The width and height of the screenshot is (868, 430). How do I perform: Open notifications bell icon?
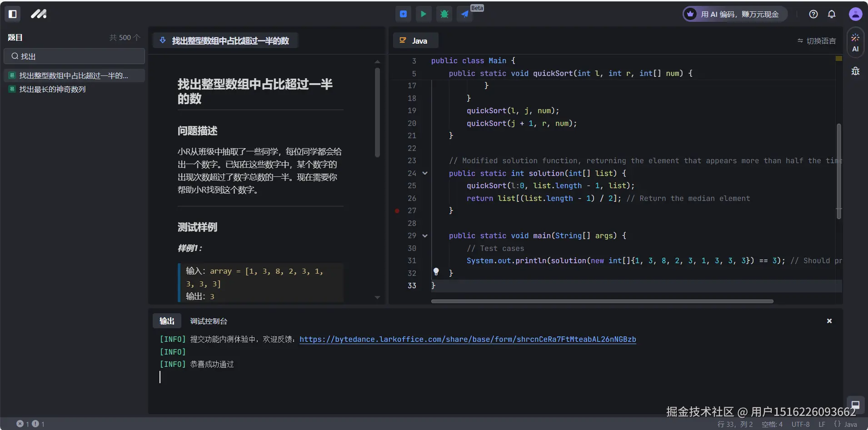(832, 14)
